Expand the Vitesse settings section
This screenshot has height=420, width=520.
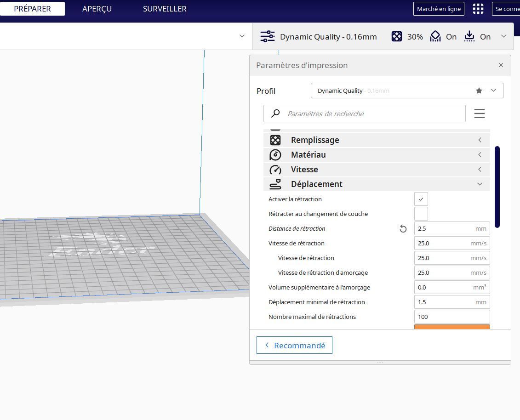point(377,170)
